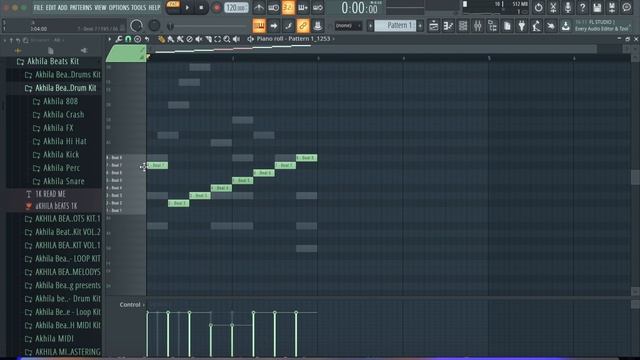Toggle blend recording overdub icon
Screen dimensions: 640x360
tap(303, 7)
